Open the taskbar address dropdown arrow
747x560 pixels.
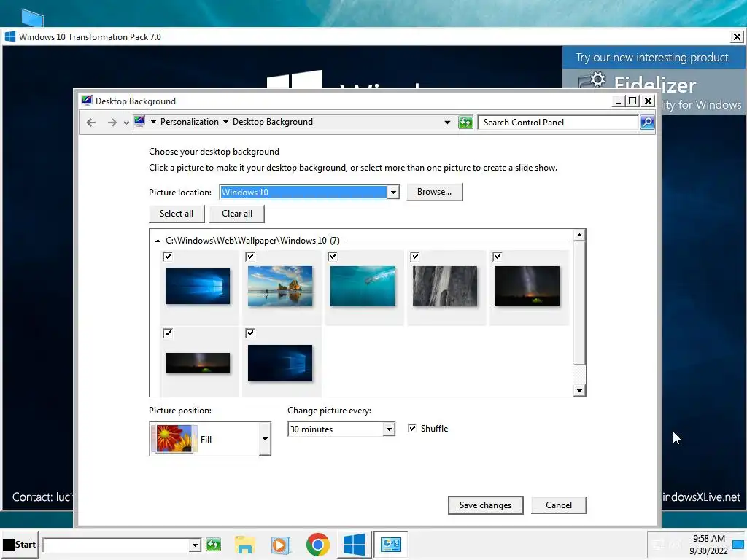click(x=195, y=545)
